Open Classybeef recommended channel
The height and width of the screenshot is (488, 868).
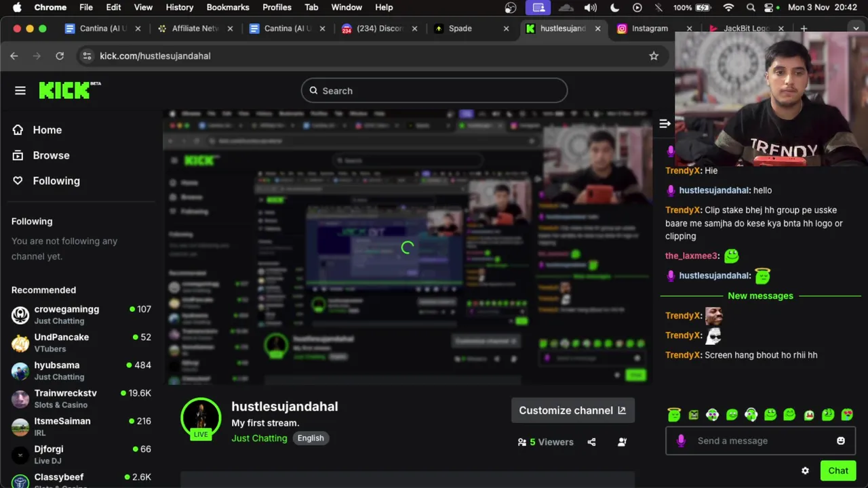[81, 480]
